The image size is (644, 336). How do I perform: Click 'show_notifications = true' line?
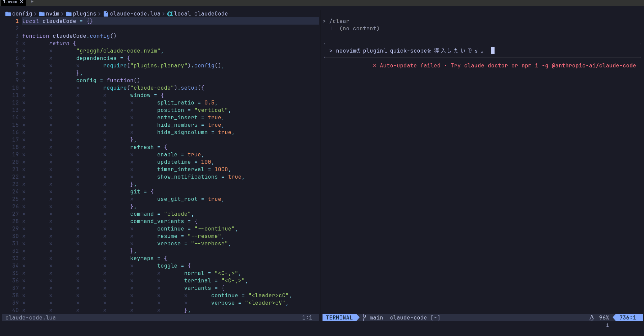point(199,177)
